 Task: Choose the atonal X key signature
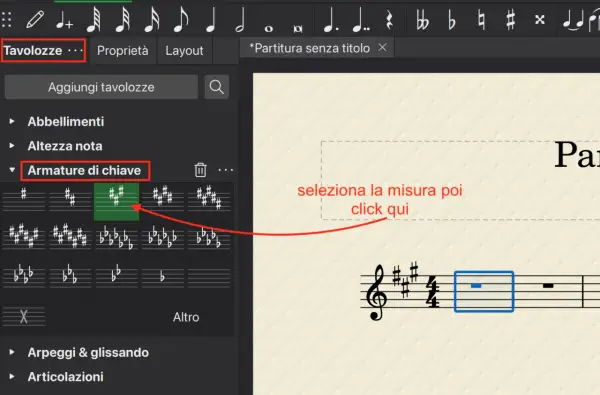click(x=24, y=316)
